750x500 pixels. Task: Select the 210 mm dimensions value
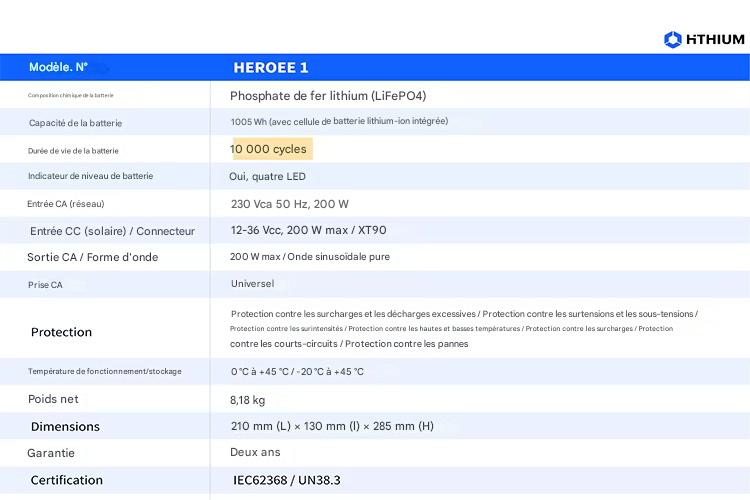331,426
